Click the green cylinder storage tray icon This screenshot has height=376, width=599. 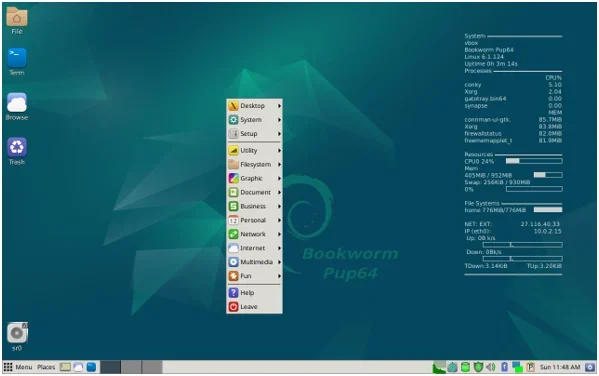click(x=465, y=367)
